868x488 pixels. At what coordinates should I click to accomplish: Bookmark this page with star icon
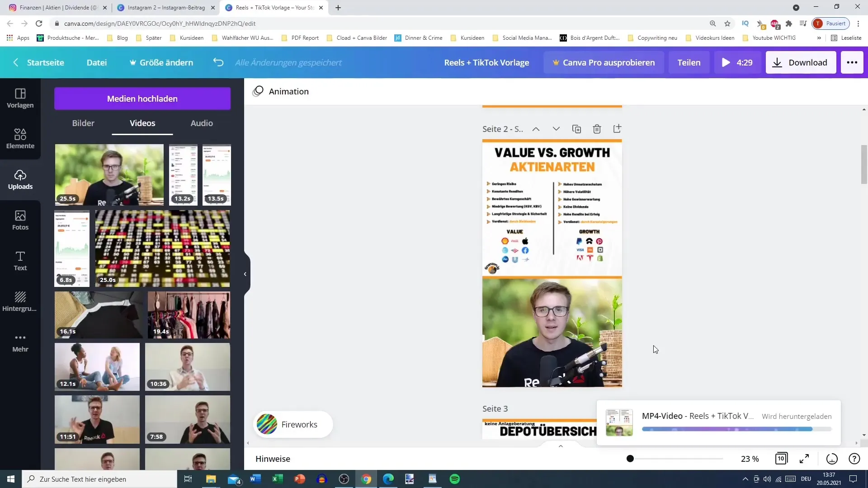727,23
